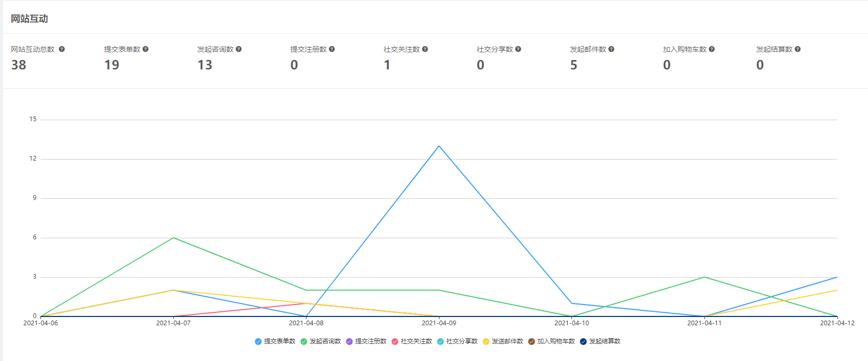Toggle 发送邮件数 yellow legend marker

(486, 341)
